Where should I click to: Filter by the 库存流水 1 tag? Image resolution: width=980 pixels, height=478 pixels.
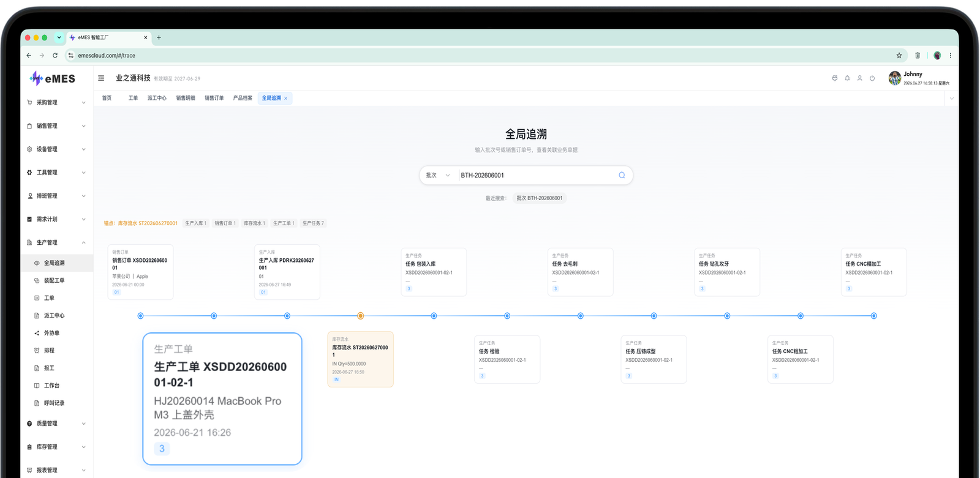(x=254, y=223)
